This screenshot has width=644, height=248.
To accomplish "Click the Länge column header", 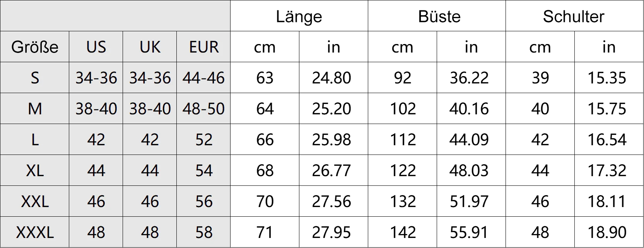I will 299,16.
